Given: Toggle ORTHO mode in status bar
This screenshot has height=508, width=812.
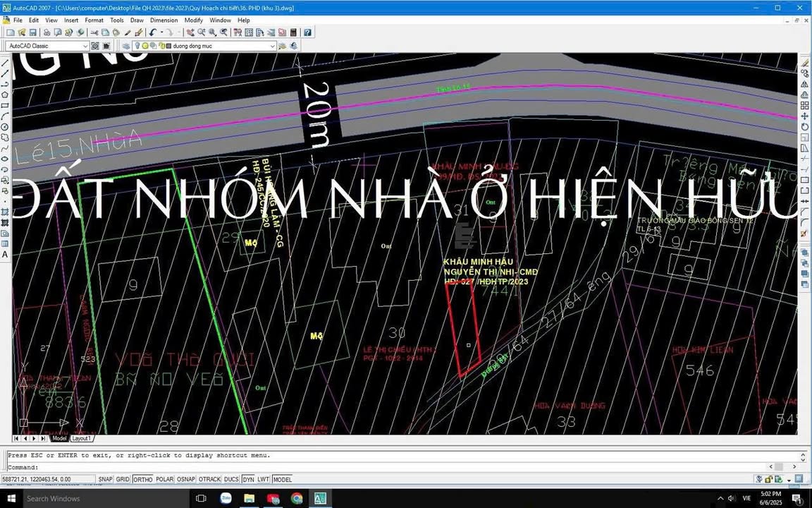Looking at the screenshot, I should (x=142, y=479).
